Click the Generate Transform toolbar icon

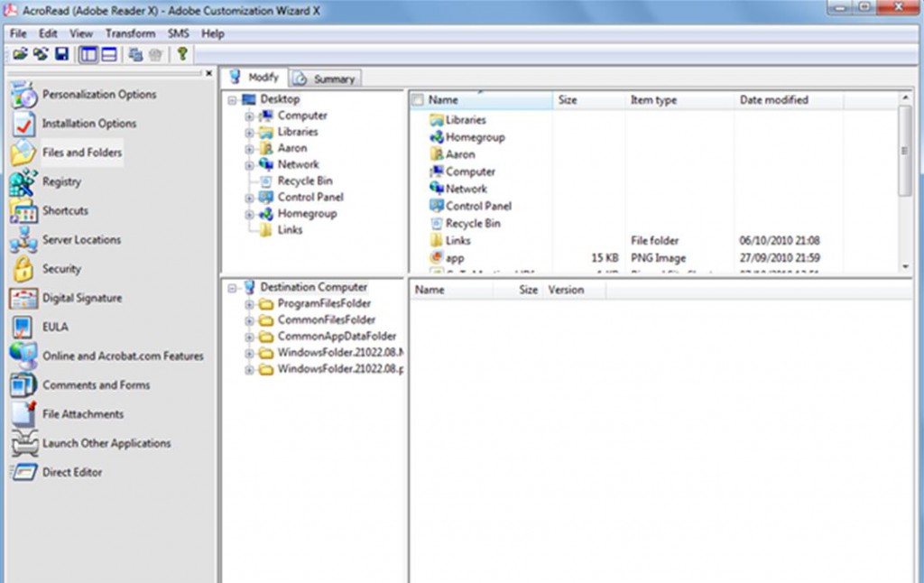(135, 55)
